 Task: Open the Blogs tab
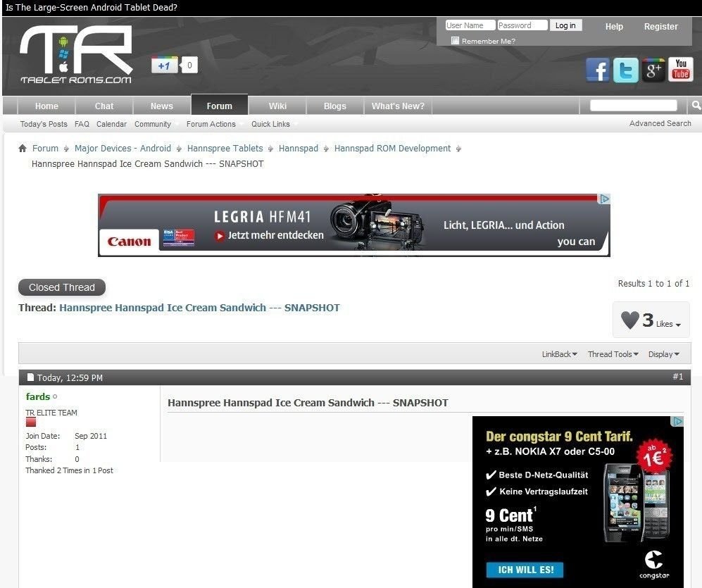(335, 106)
